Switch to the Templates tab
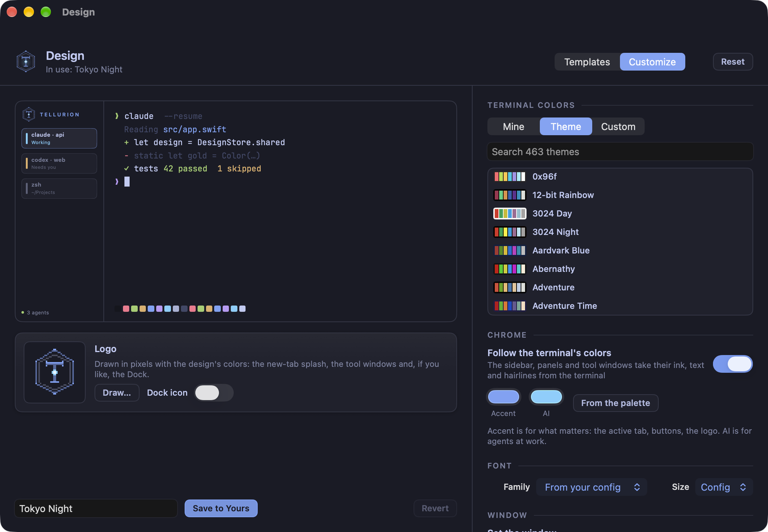 click(587, 62)
